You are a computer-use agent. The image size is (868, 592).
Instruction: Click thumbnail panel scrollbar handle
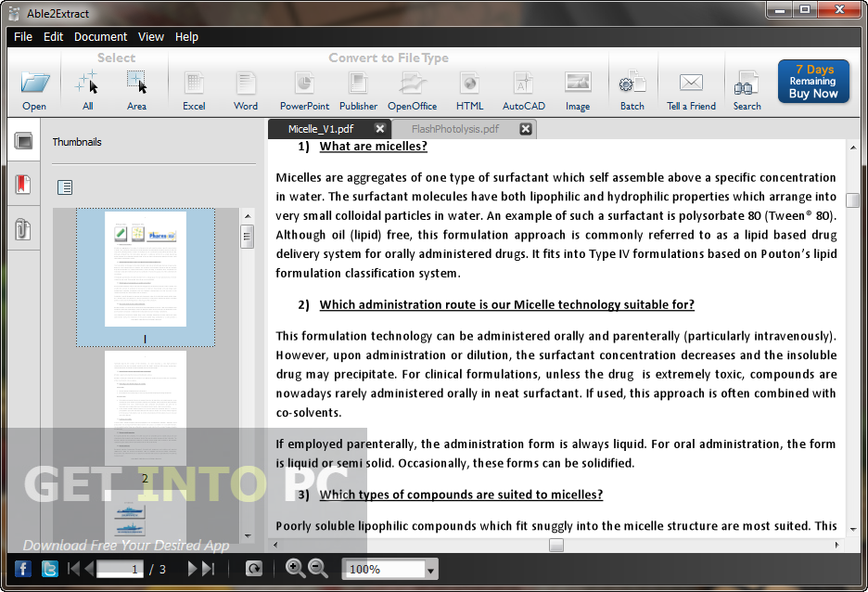click(x=248, y=237)
